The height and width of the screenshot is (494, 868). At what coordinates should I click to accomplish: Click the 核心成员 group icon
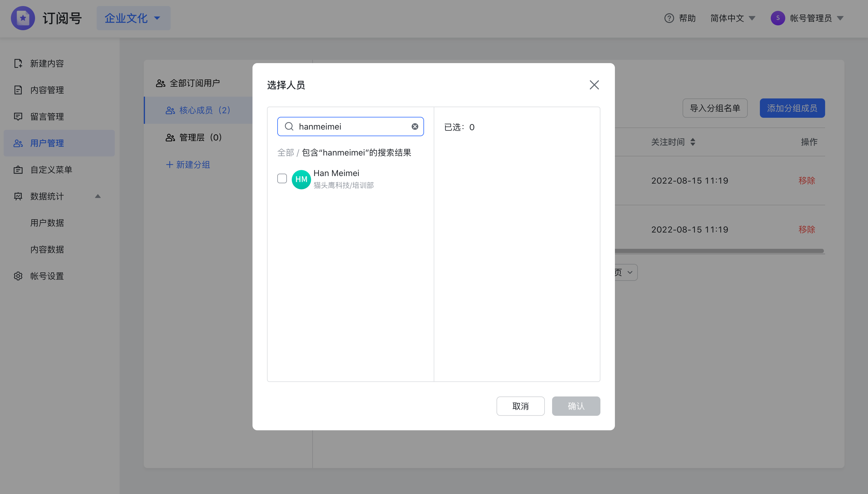pyautogui.click(x=170, y=110)
